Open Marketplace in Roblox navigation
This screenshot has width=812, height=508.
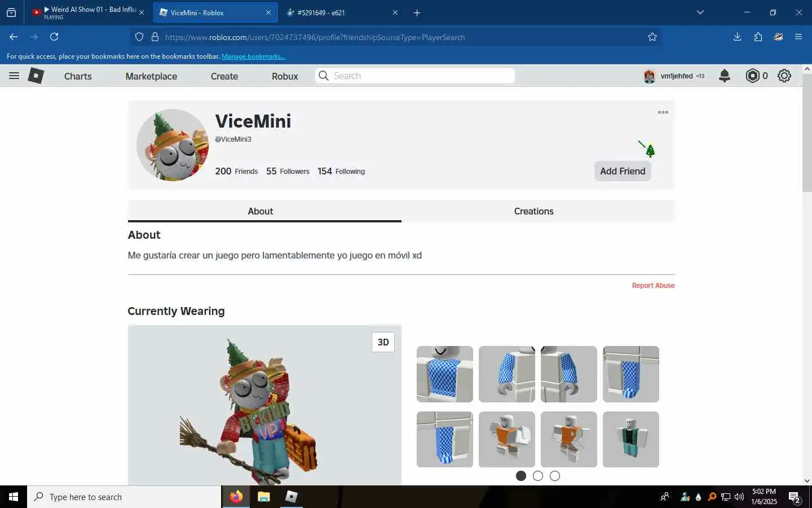click(151, 76)
